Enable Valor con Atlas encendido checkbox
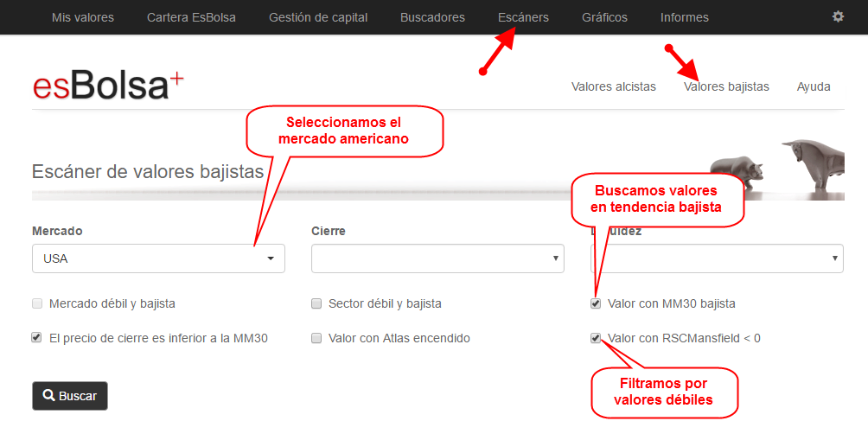Image resolution: width=868 pixels, height=421 pixels. point(316,338)
